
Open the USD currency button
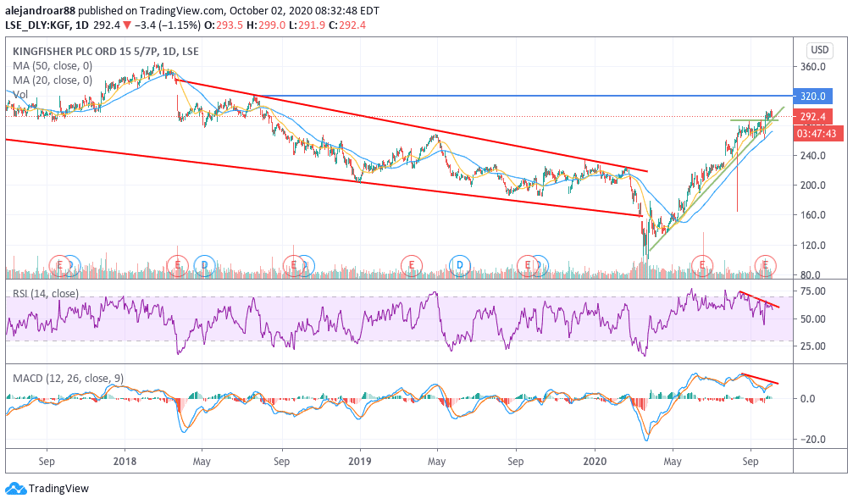click(x=819, y=50)
